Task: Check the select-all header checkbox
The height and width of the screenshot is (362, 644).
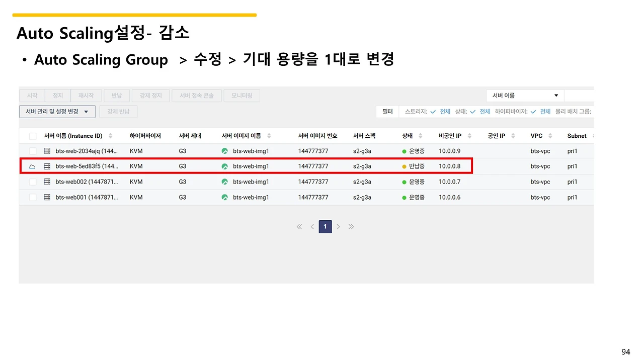Action: point(33,136)
